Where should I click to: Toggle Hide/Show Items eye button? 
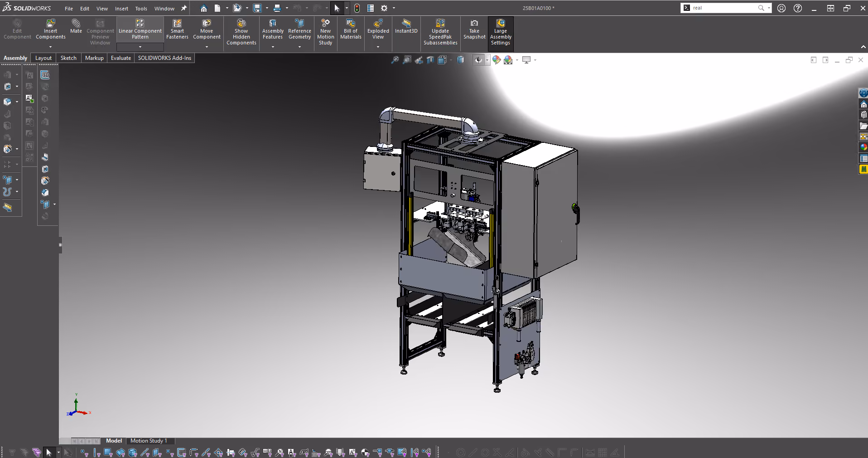pos(478,60)
